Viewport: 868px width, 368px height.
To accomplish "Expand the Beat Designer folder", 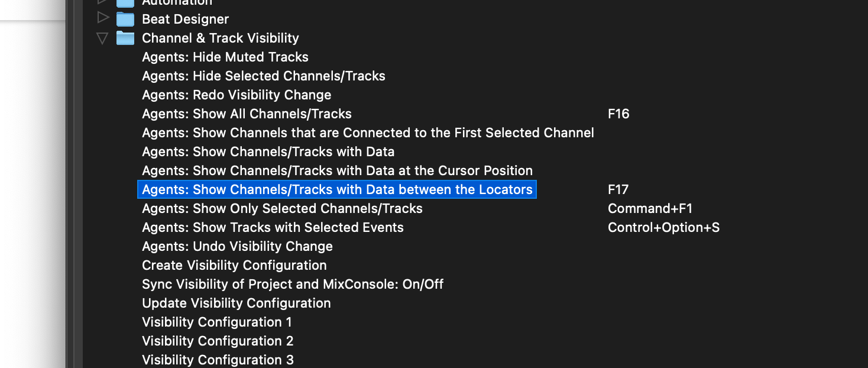I will 103,18.
